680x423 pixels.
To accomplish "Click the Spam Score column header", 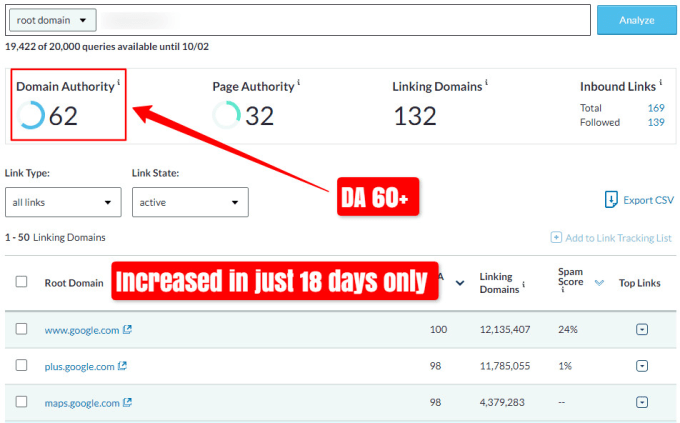I will [570, 277].
